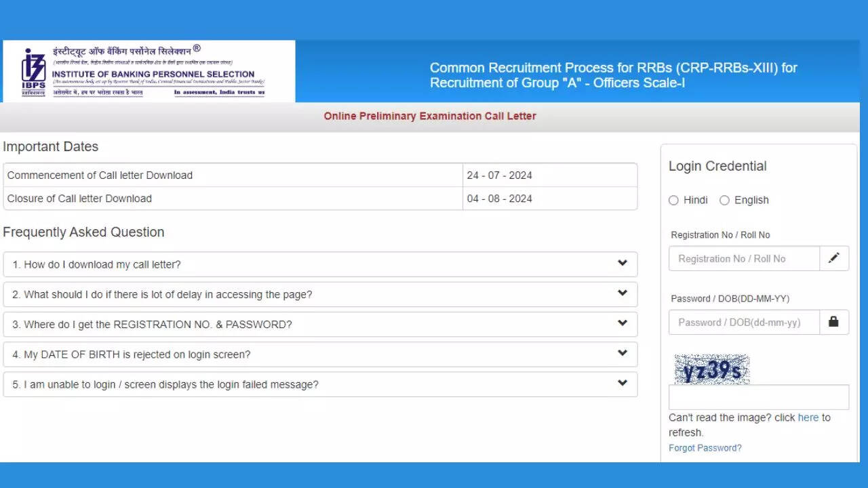Expand the login failed message FAQ
Screen dimensions: 868x488
[320, 384]
